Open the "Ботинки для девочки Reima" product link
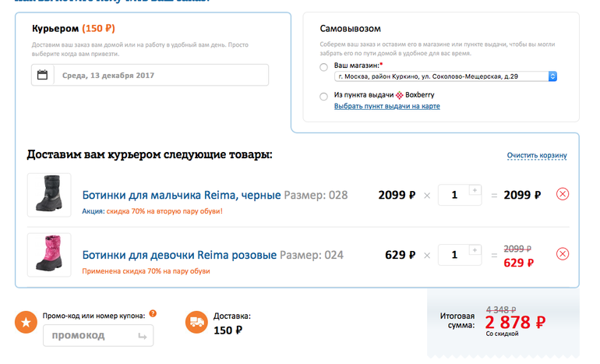This screenshot has width=600, height=364. (x=179, y=255)
